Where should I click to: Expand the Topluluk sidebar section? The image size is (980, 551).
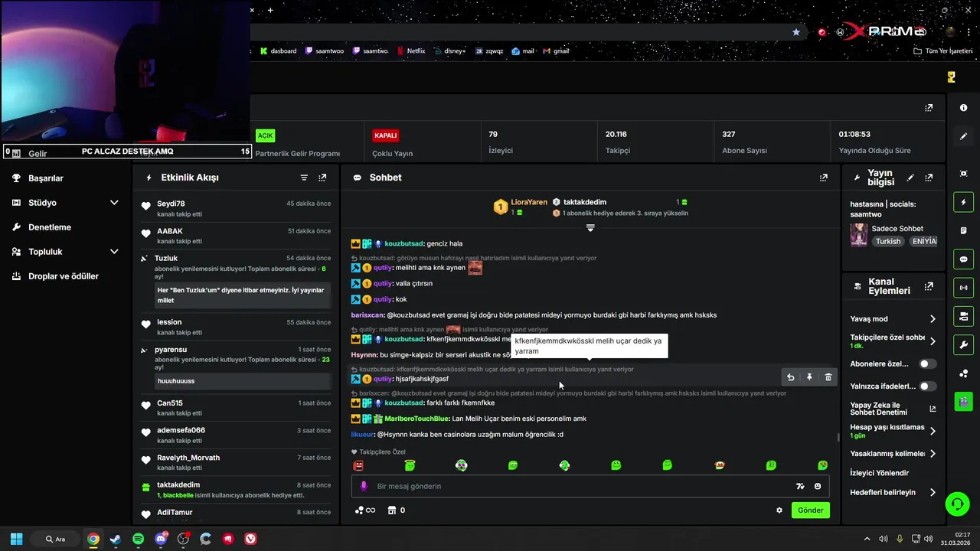click(65, 252)
